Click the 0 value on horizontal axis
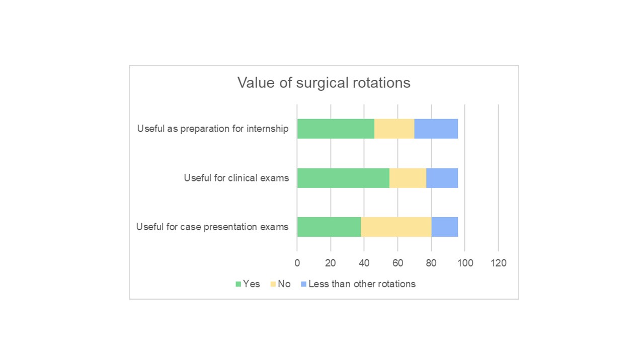 pyautogui.click(x=297, y=262)
